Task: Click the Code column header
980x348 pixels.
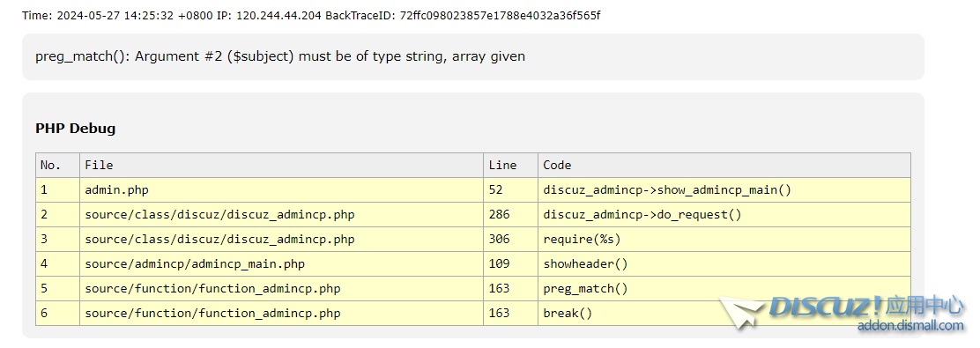Action: (x=724, y=165)
